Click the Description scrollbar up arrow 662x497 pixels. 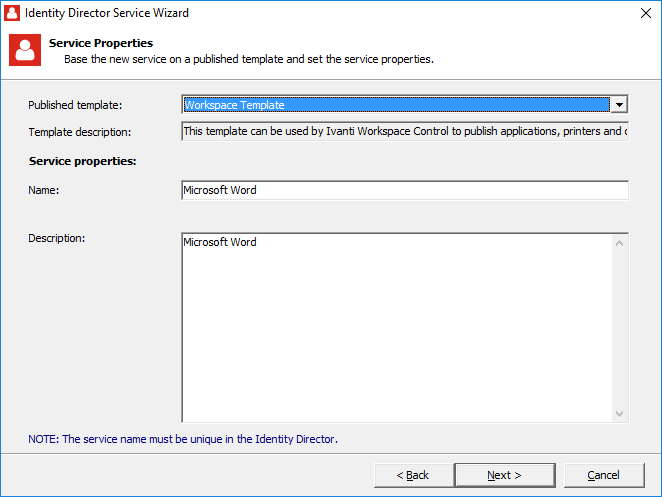(620, 243)
